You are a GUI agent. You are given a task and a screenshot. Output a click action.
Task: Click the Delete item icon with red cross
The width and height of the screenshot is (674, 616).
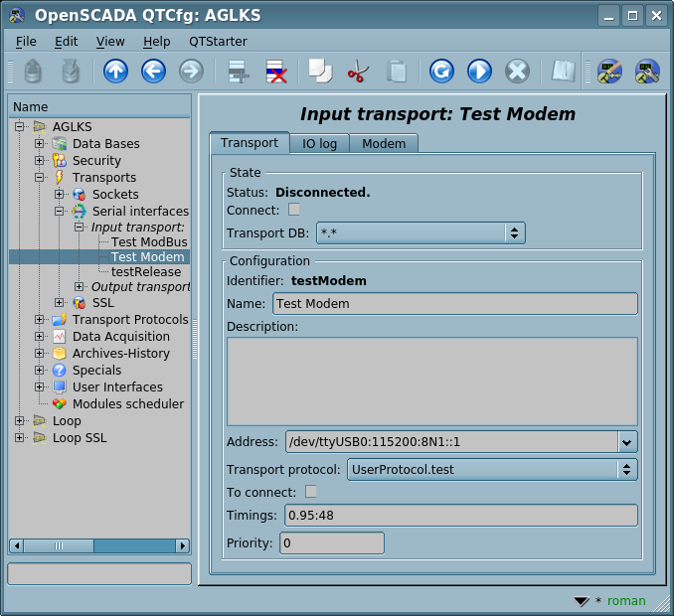pyautogui.click(x=276, y=72)
